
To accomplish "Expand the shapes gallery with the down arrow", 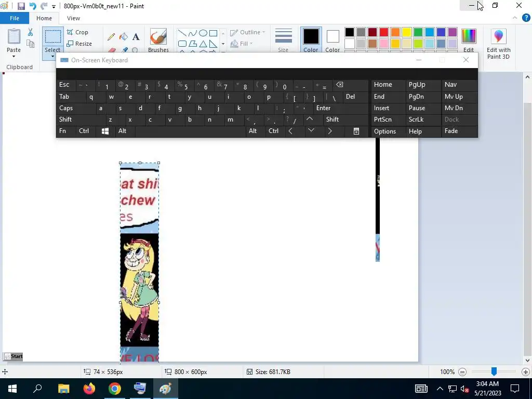I will pos(223,44).
